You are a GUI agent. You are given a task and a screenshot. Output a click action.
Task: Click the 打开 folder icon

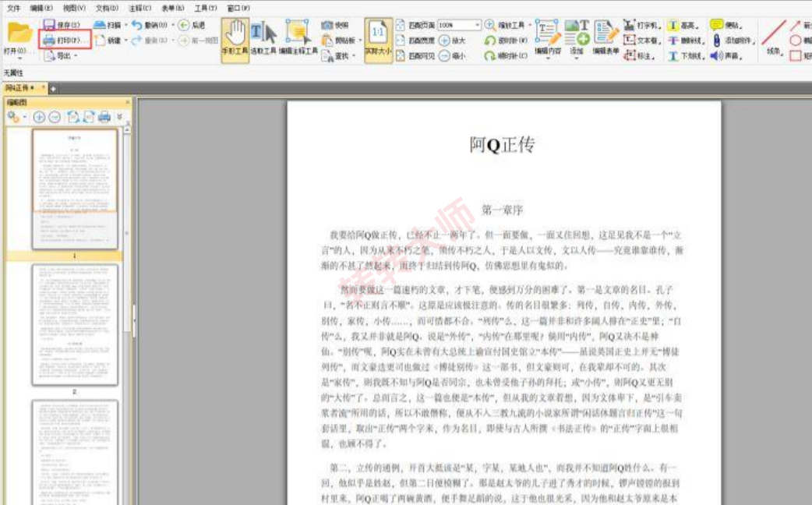[20, 34]
